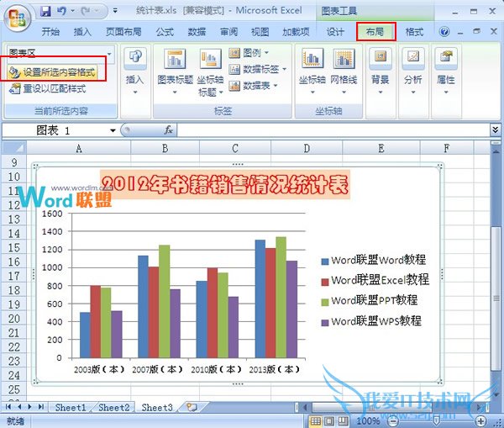Open the 数据 tab

(x=197, y=32)
